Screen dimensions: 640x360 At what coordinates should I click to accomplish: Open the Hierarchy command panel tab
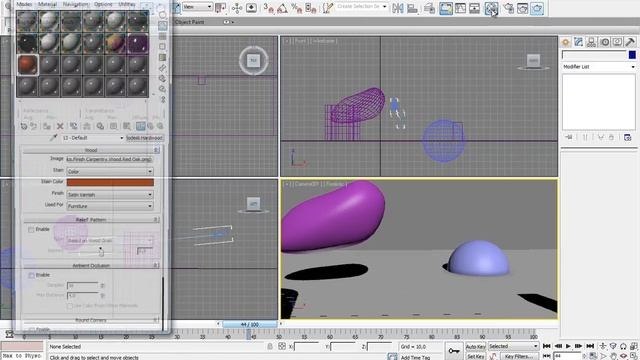tap(591, 42)
